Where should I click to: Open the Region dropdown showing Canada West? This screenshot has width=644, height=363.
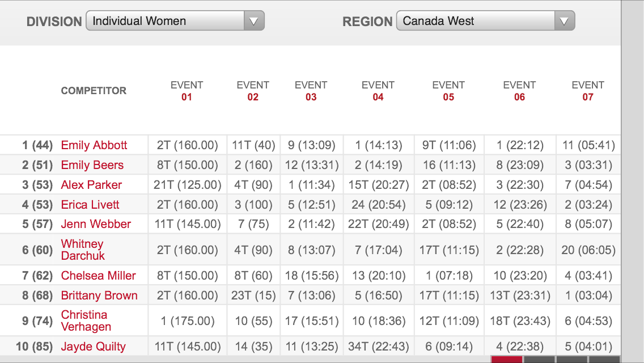(485, 22)
